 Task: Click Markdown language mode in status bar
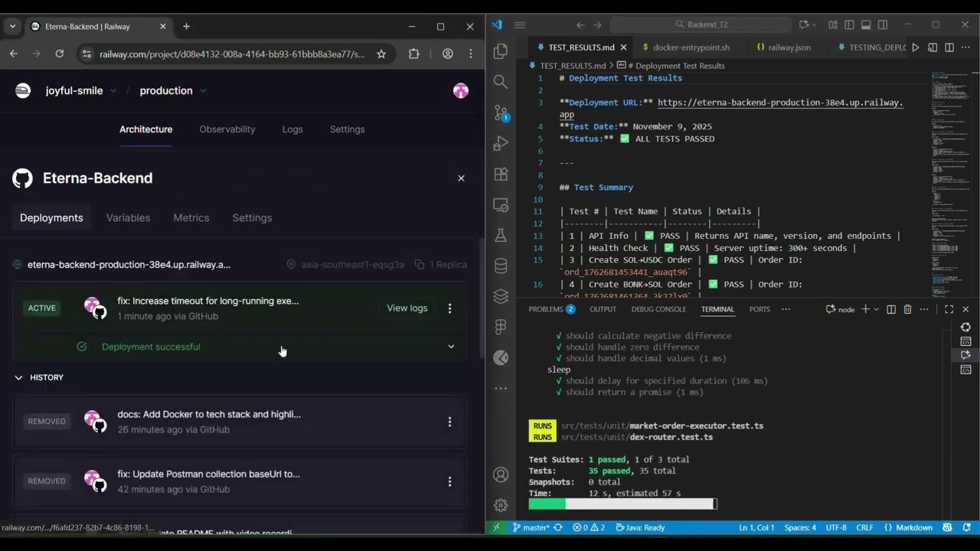(x=908, y=527)
